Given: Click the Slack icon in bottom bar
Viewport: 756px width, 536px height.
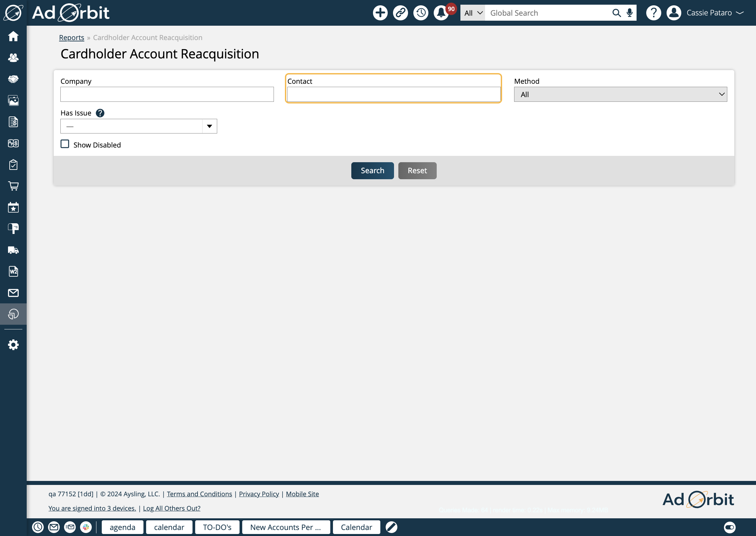Looking at the screenshot, I should pyautogui.click(x=86, y=527).
